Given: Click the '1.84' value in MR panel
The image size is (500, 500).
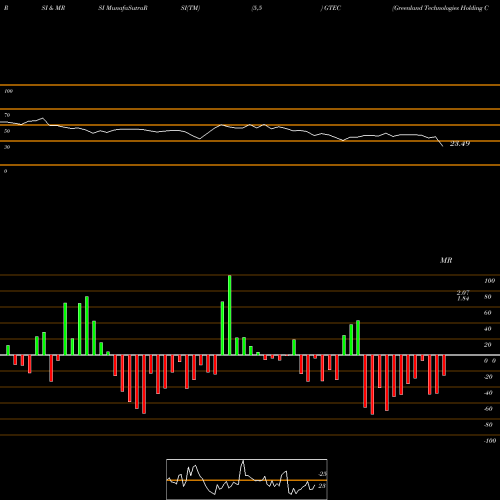Looking at the screenshot, I should click(463, 299).
